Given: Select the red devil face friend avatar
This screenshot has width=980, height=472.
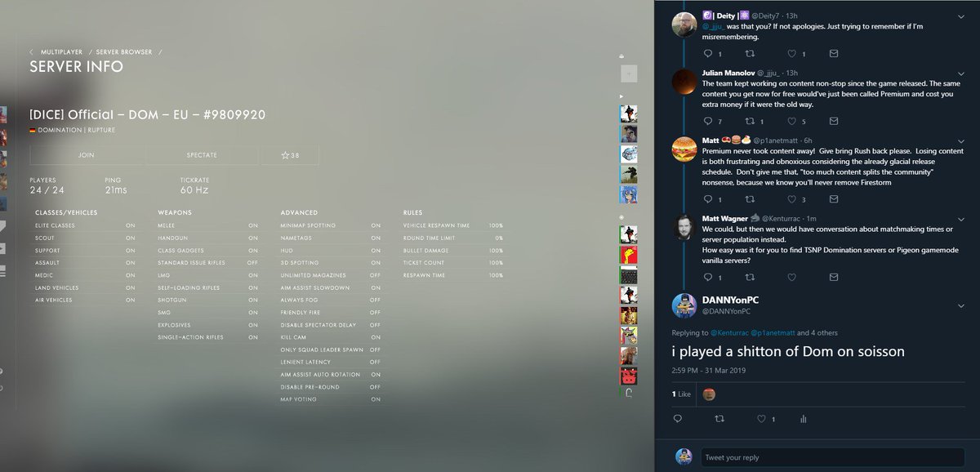Looking at the screenshot, I should (629, 376).
